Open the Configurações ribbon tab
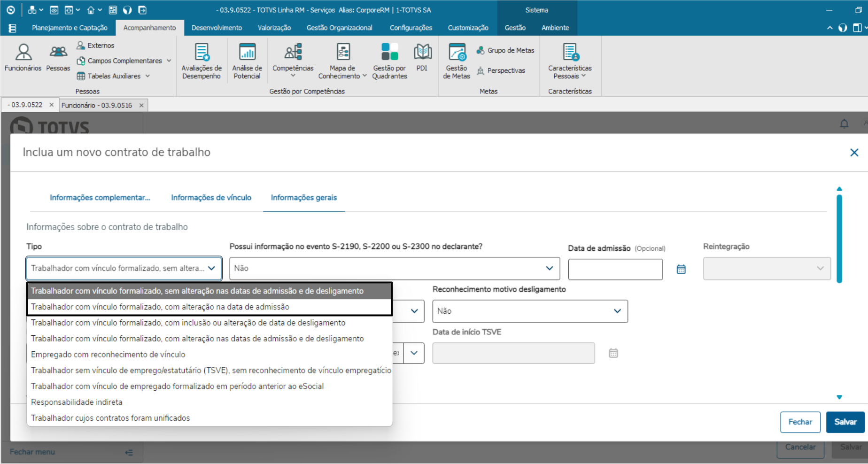 (x=411, y=28)
